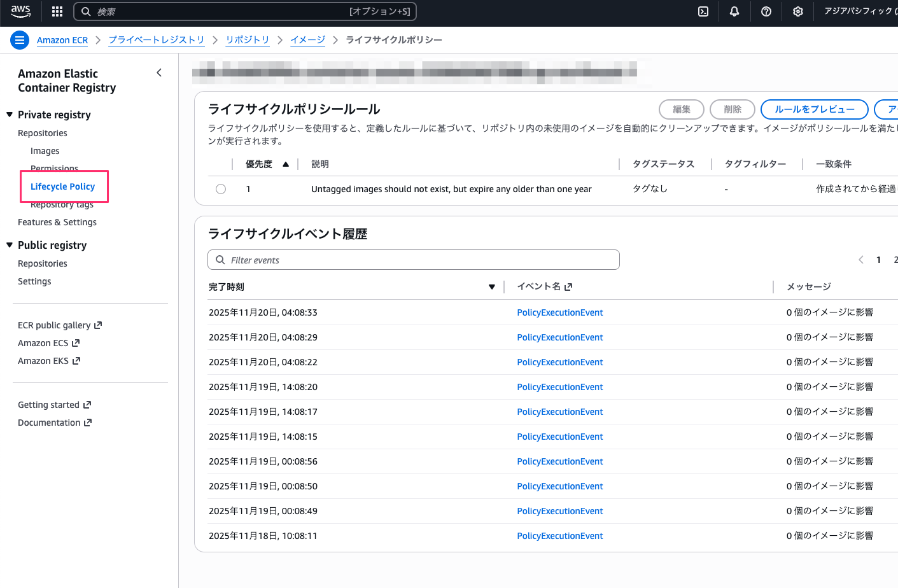This screenshot has height=588, width=898.
Task: Open the AWS help icon
Action: coord(766,11)
